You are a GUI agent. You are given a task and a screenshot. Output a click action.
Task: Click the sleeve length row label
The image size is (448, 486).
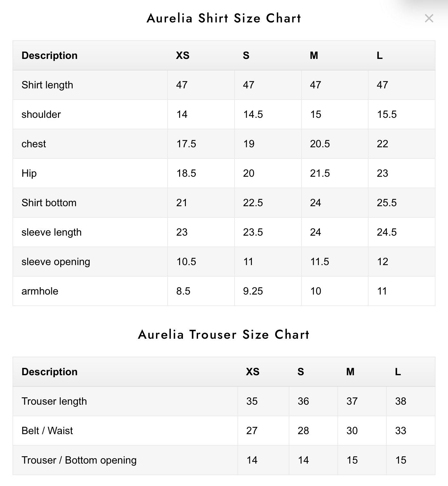(x=52, y=232)
